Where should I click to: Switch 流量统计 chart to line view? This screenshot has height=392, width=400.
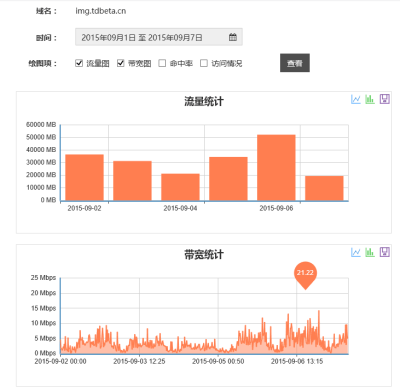[x=356, y=99]
